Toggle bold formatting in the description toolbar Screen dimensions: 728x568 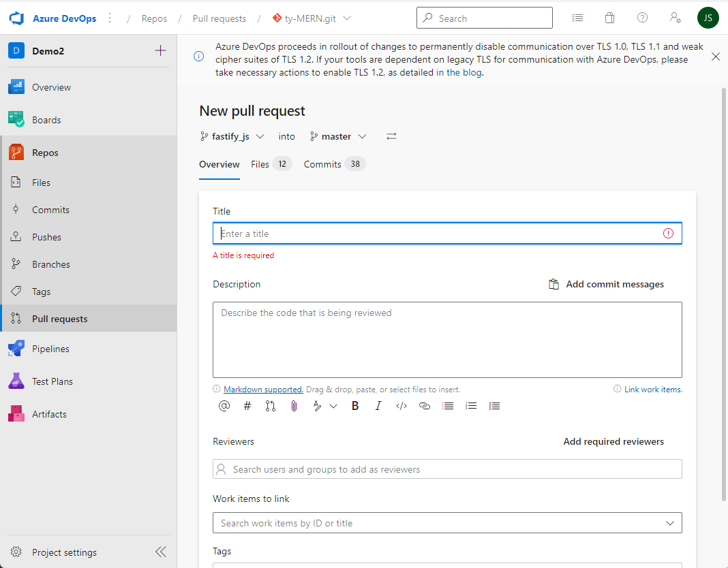tap(355, 406)
